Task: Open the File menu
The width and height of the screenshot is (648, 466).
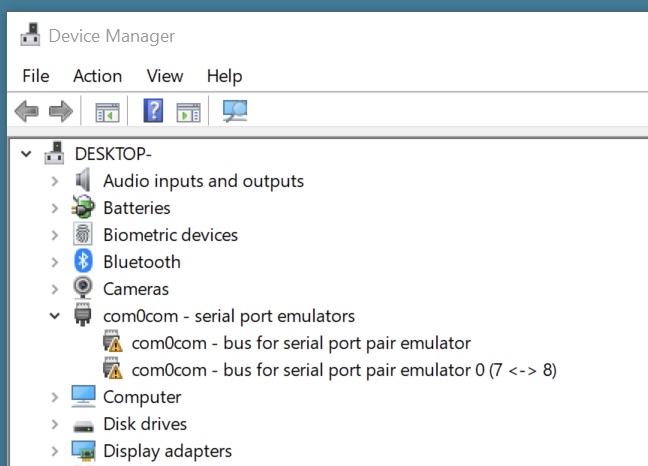Action: 35,76
